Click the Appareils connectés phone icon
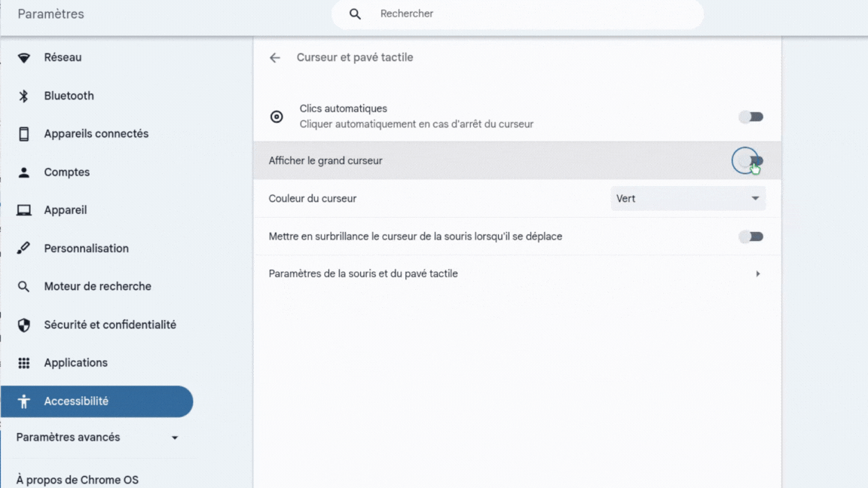Viewport: 868px width, 488px height. pyautogui.click(x=24, y=134)
